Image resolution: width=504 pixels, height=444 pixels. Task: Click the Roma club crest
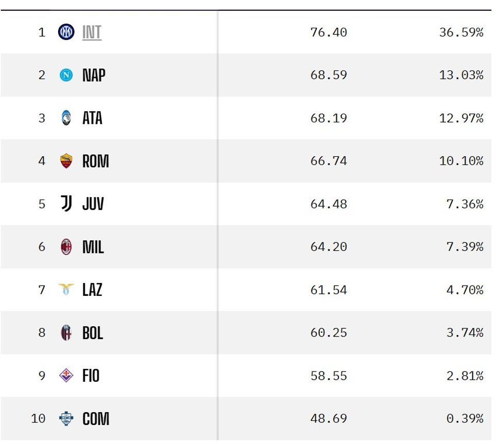(66, 161)
